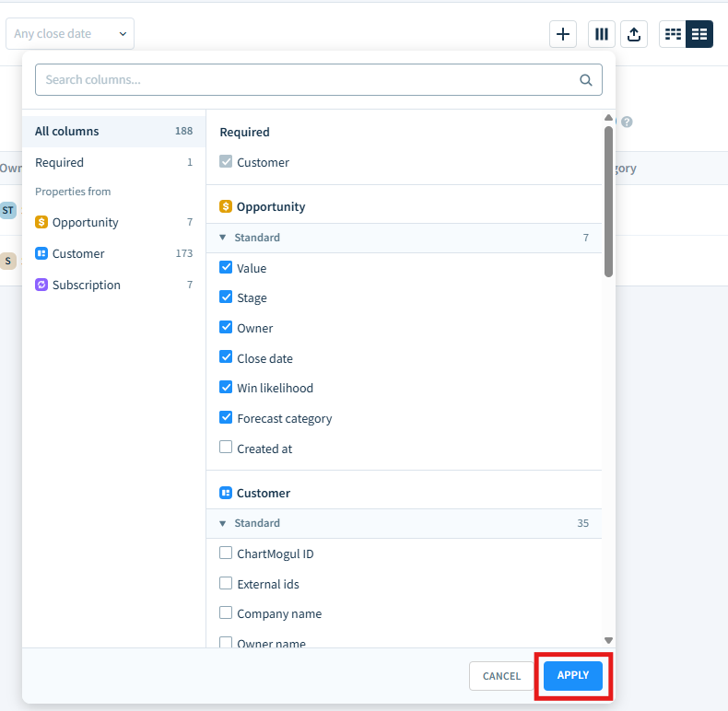Viewport: 728px width, 711px height.
Task: Uncheck the Stage column checkbox
Action: [226, 297]
